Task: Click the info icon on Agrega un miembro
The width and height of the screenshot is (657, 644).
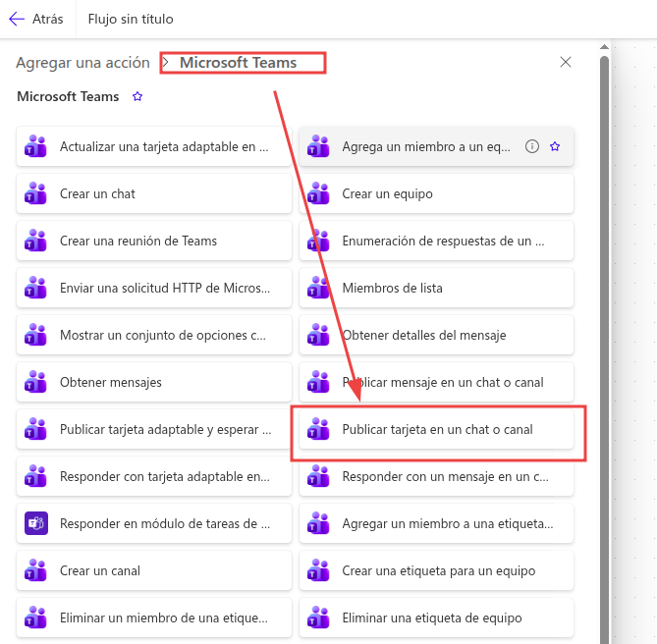Action: tap(532, 146)
